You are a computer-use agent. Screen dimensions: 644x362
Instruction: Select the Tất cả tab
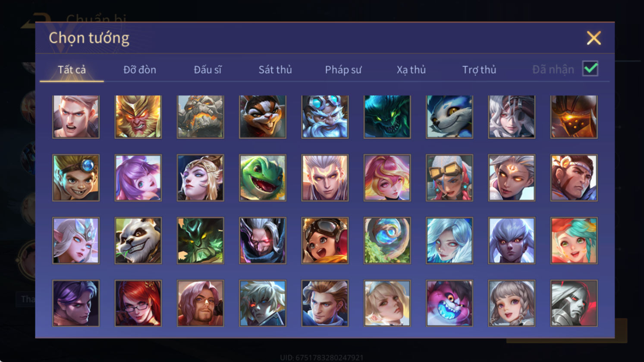point(72,69)
